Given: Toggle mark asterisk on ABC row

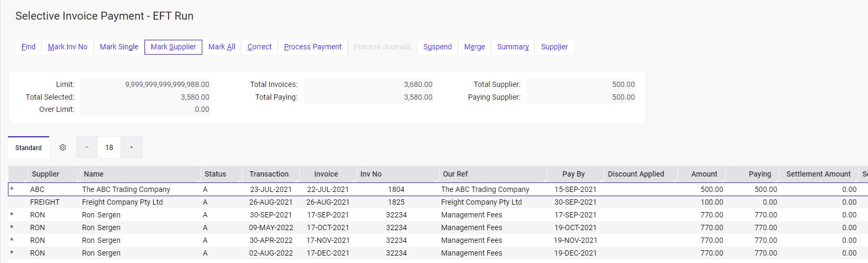Looking at the screenshot, I should coord(12,189).
